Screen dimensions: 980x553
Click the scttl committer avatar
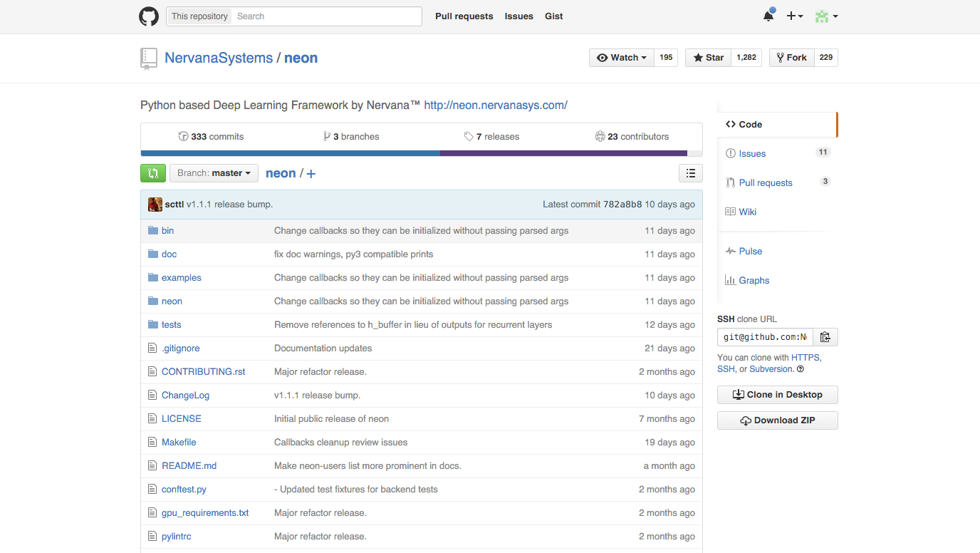click(155, 205)
